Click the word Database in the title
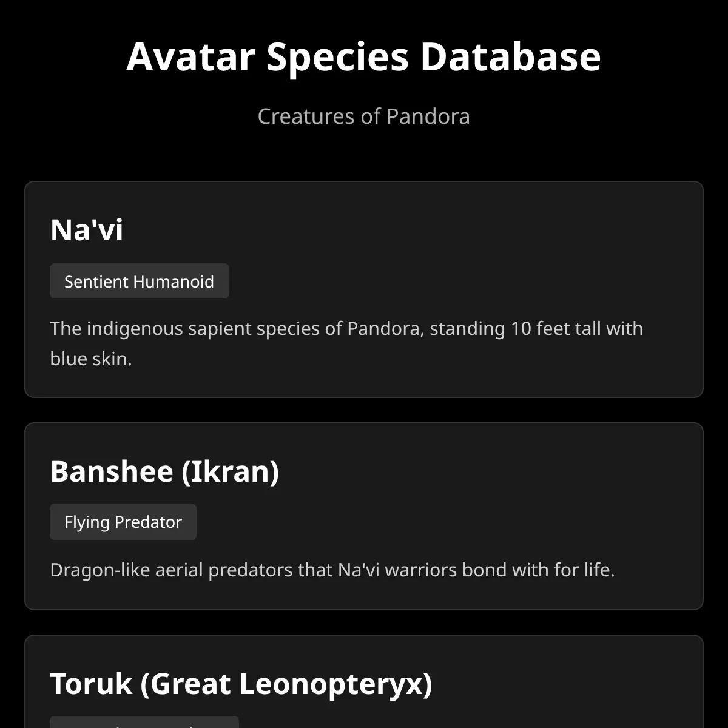This screenshot has height=728, width=728. click(x=510, y=56)
